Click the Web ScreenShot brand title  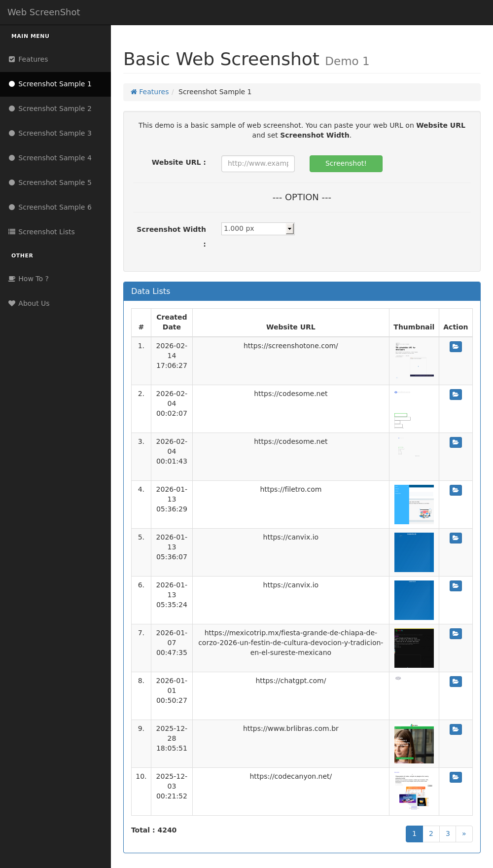click(x=43, y=12)
